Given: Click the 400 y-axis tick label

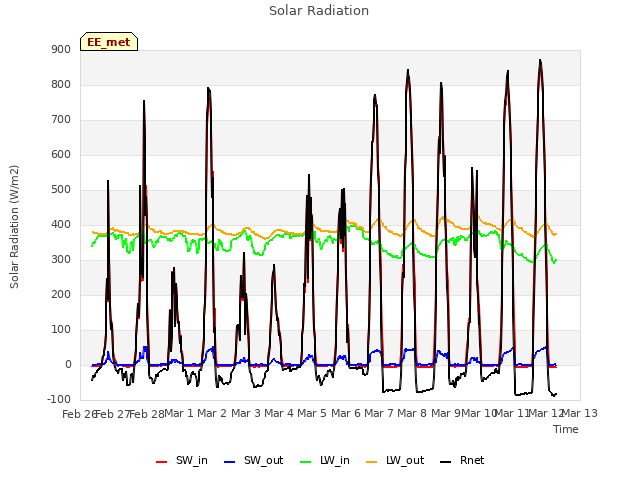Looking at the screenshot, I should click(61, 224).
